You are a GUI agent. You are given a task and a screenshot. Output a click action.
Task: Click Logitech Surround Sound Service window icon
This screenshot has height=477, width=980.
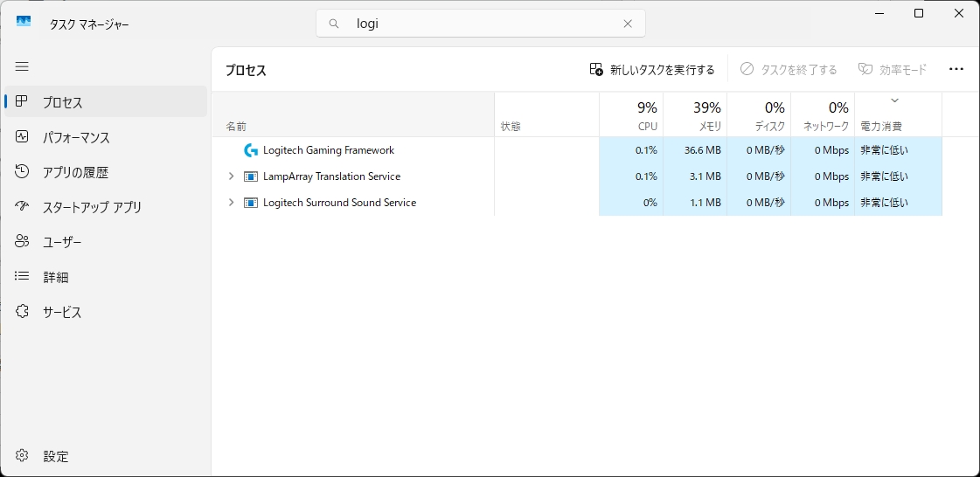[251, 203]
